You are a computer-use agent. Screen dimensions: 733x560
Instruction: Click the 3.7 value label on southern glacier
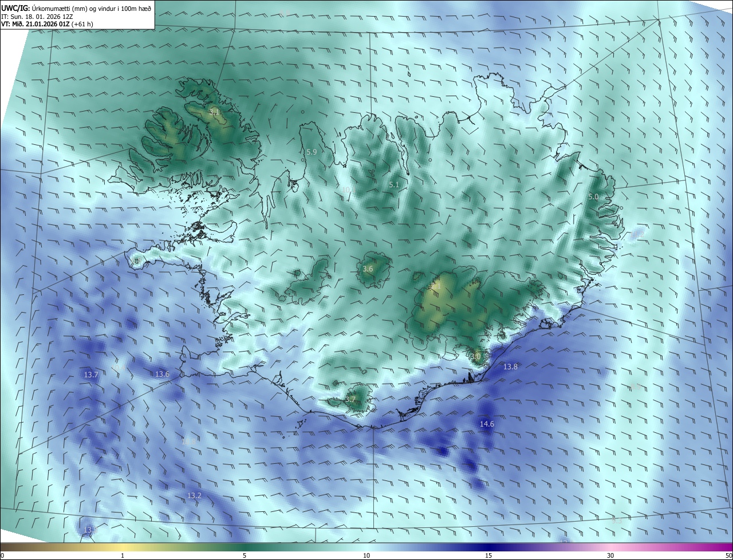coord(350,400)
